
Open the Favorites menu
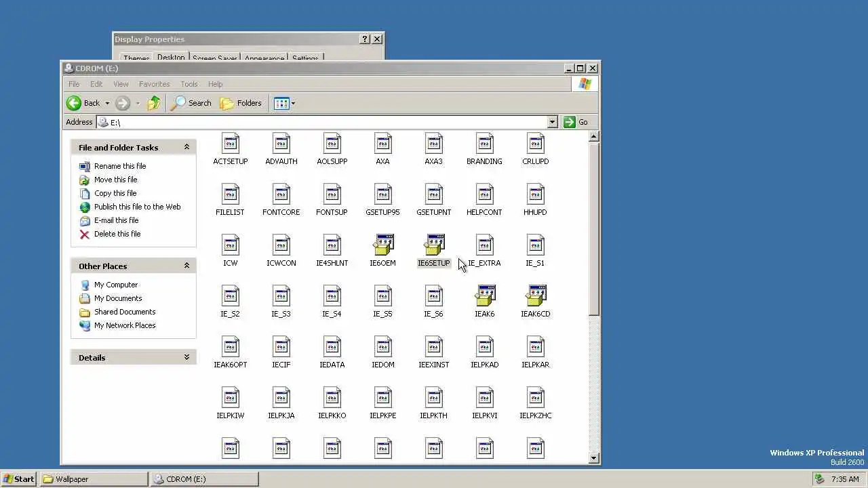coord(155,84)
